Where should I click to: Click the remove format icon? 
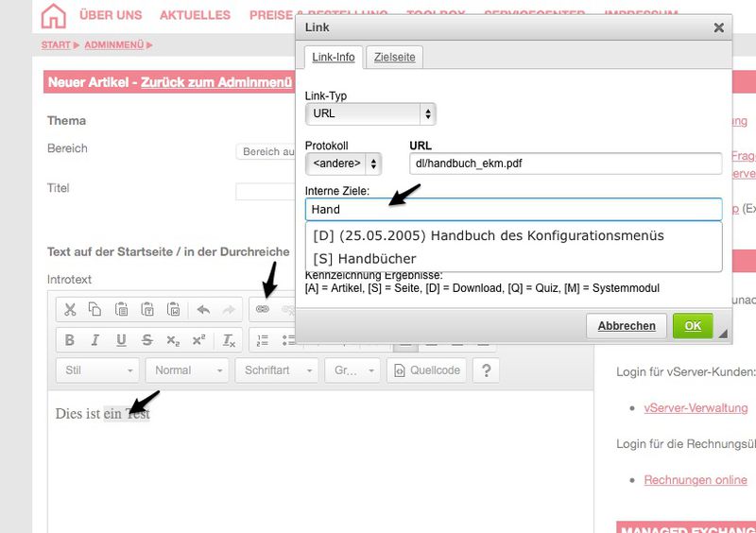pos(229,340)
